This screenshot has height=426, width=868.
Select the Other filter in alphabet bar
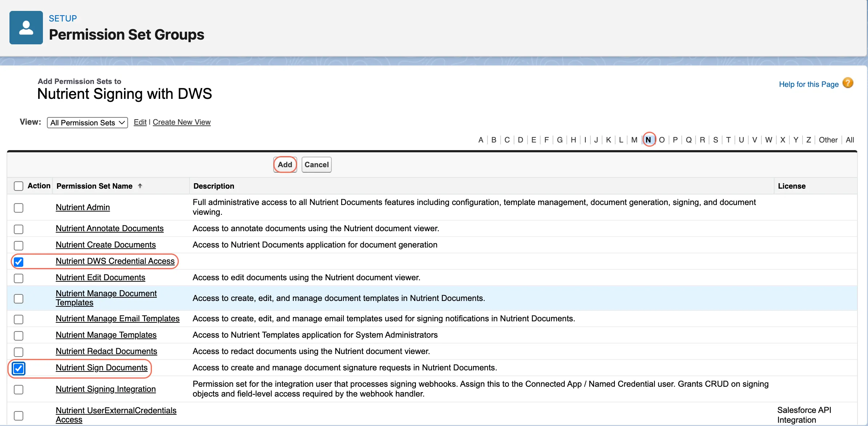(828, 140)
